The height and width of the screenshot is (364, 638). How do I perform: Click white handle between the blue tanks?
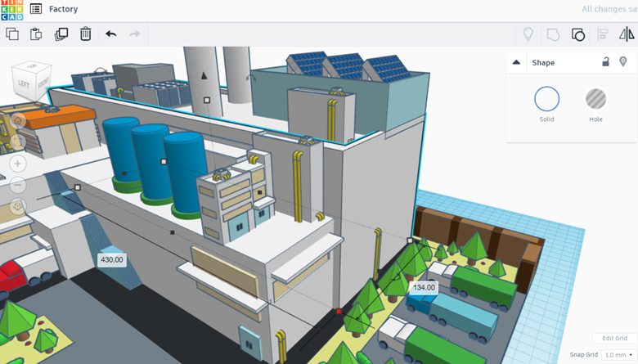164,162
